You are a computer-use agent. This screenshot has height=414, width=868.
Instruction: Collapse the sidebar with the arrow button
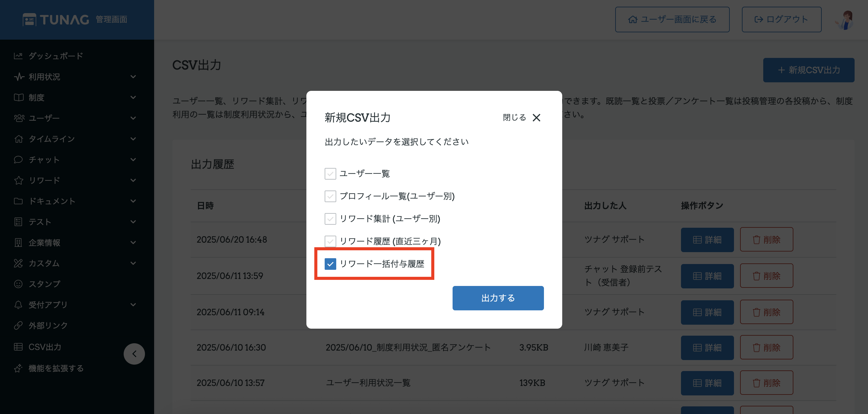point(134,354)
